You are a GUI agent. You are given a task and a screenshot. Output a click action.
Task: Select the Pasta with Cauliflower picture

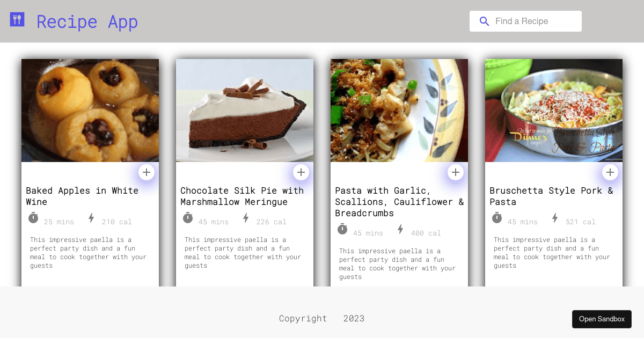tap(399, 111)
